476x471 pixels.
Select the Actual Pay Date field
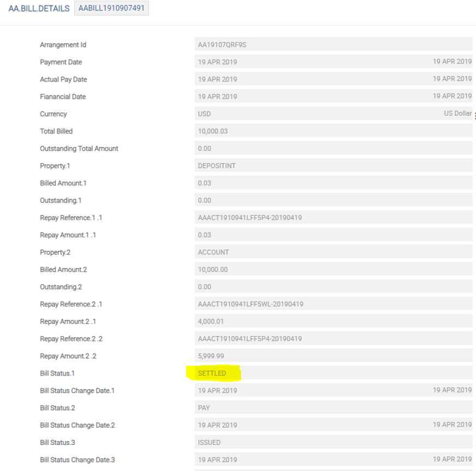point(333,79)
